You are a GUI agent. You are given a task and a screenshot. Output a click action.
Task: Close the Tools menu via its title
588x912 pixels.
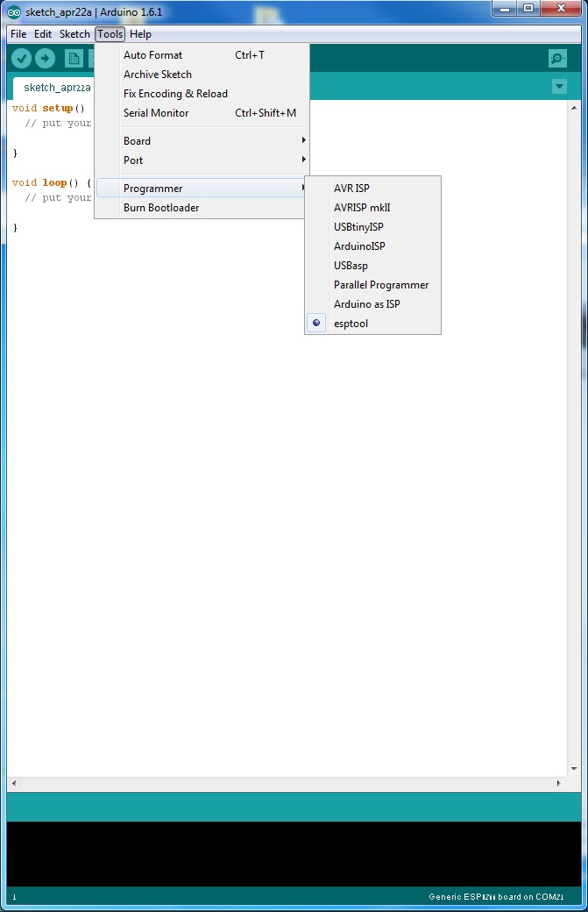point(110,33)
